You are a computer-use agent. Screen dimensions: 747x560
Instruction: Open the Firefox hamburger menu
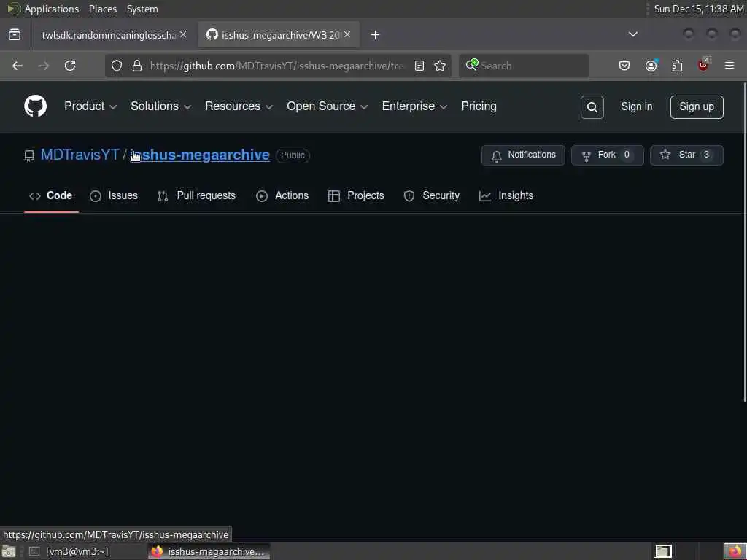(729, 66)
